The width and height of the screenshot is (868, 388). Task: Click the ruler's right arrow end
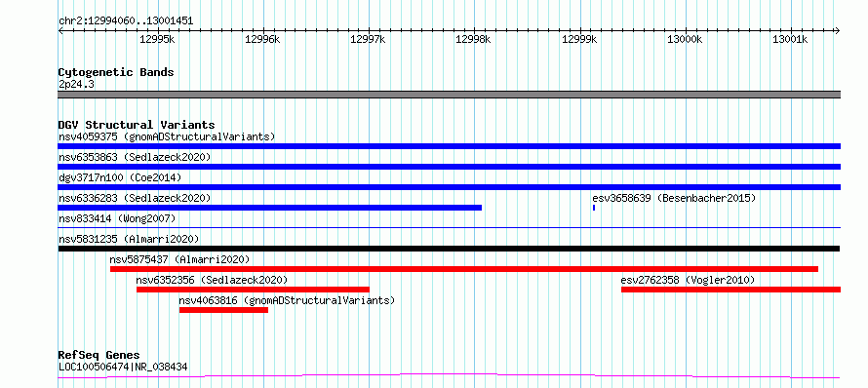pos(838,30)
